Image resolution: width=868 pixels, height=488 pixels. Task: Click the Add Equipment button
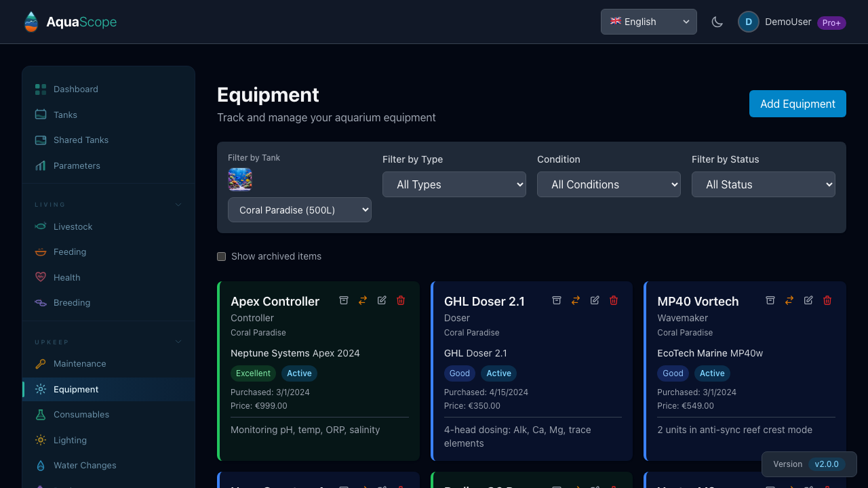[797, 104]
